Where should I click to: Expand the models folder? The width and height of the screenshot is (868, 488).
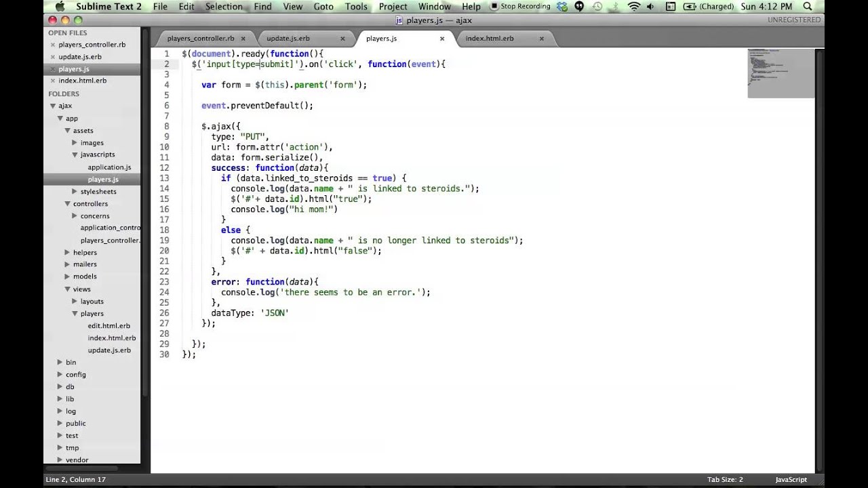pyautogui.click(x=67, y=277)
